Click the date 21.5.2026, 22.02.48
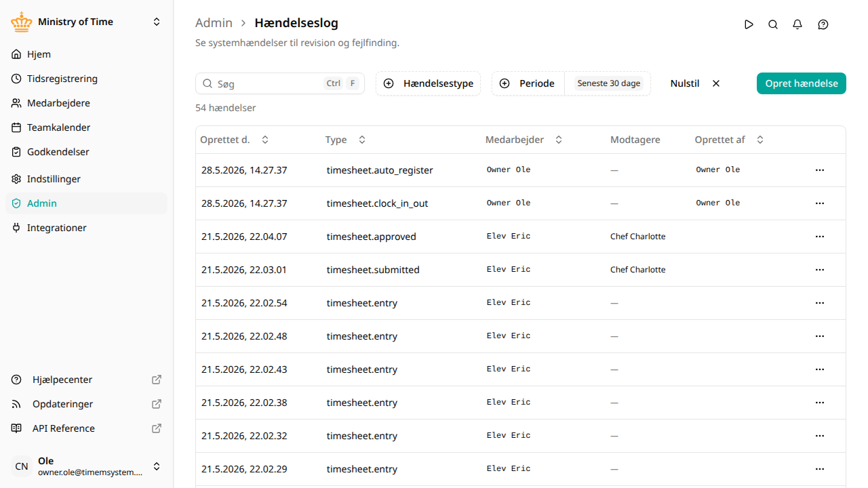The width and height of the screenshot is (868, 488). tap(244, 336)
